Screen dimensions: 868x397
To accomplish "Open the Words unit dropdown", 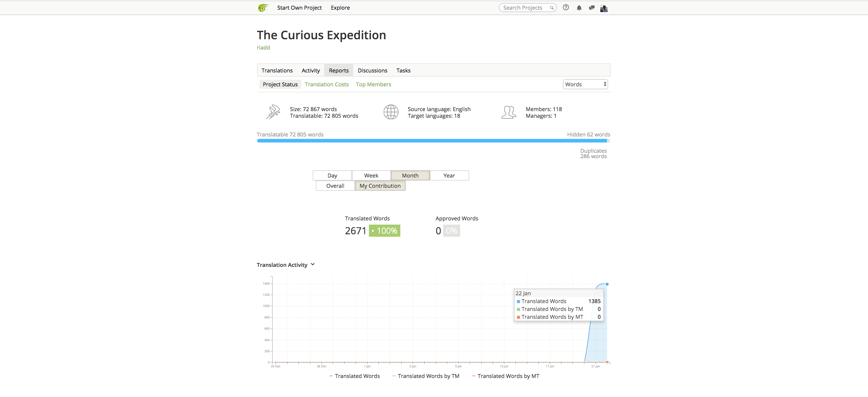I will pos(585,84).
